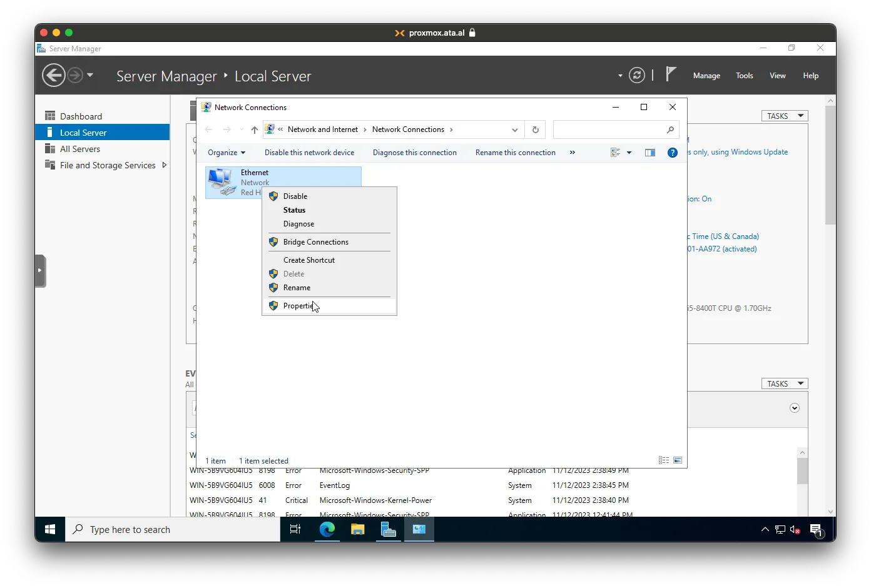Expand the collapsed left side panel handle
The height and width of the screenshot is (588, 871).
pyautogui.click(x=40, y=271)
